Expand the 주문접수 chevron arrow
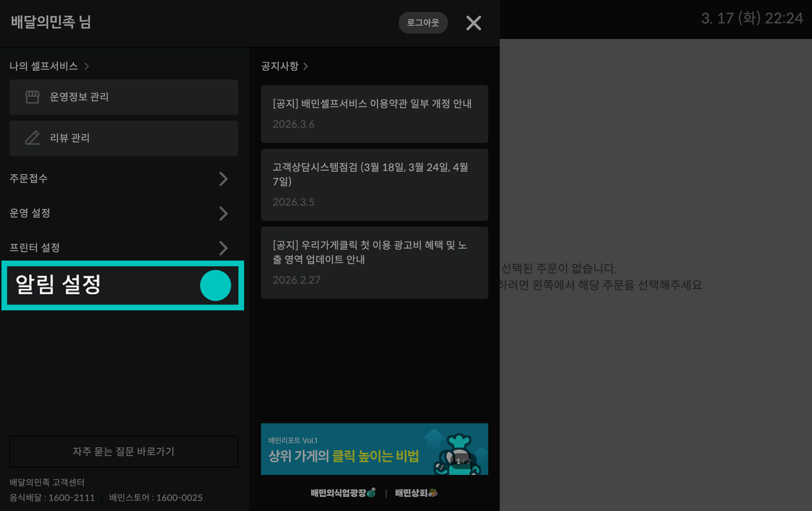The image size is (812, 511). coord(223,179)
